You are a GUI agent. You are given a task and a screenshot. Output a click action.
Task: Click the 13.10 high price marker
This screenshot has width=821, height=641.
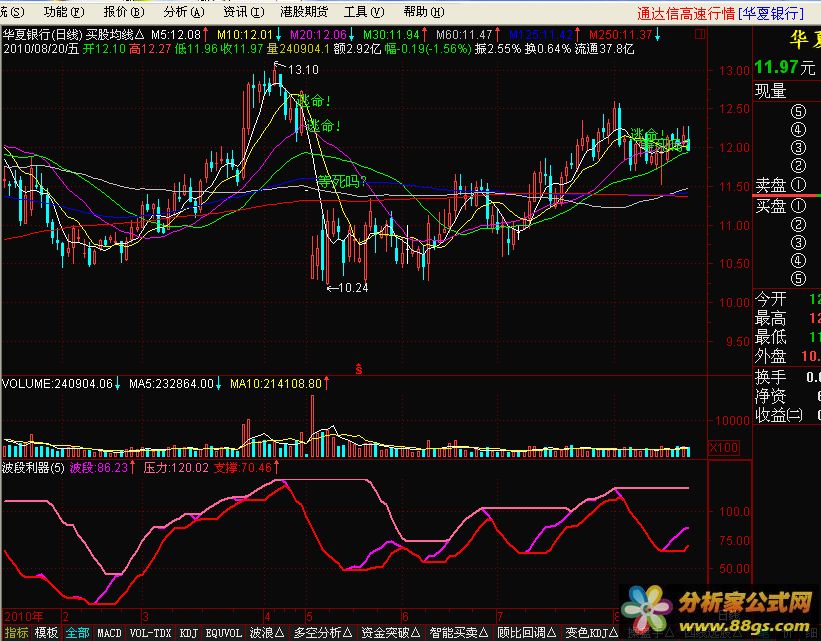point(303,70)
